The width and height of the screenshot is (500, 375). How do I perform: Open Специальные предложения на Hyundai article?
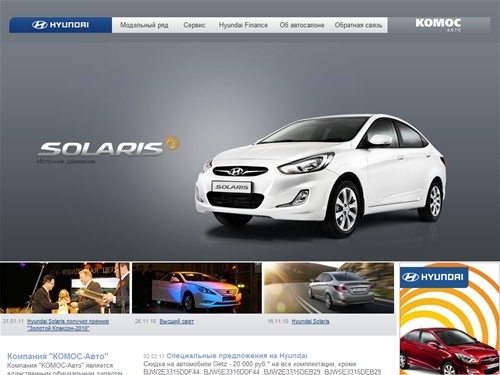tap(237, 356)
